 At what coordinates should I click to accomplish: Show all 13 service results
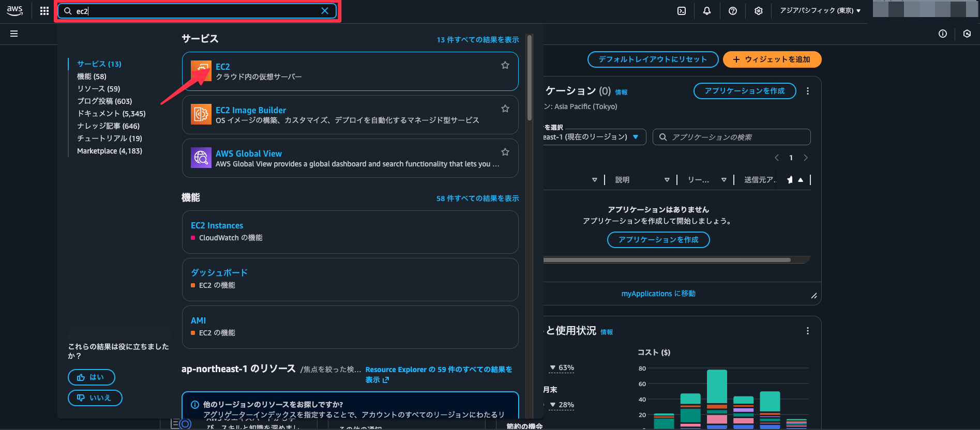478,40
